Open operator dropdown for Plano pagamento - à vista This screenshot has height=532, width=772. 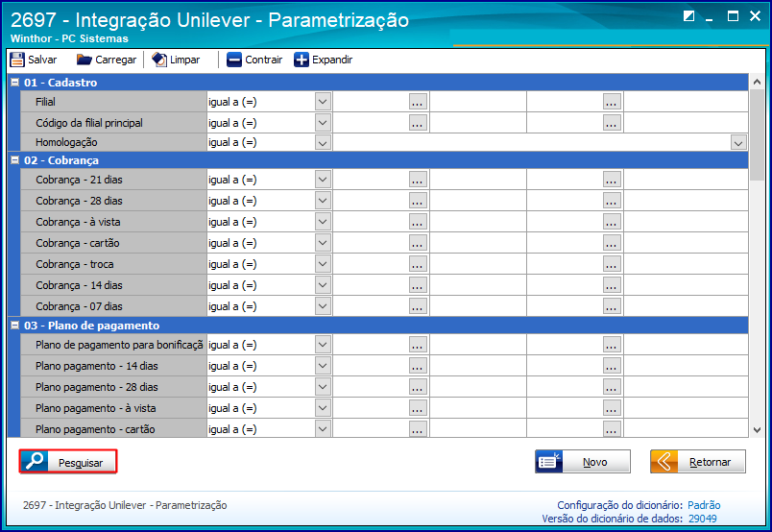click(323, 408)
